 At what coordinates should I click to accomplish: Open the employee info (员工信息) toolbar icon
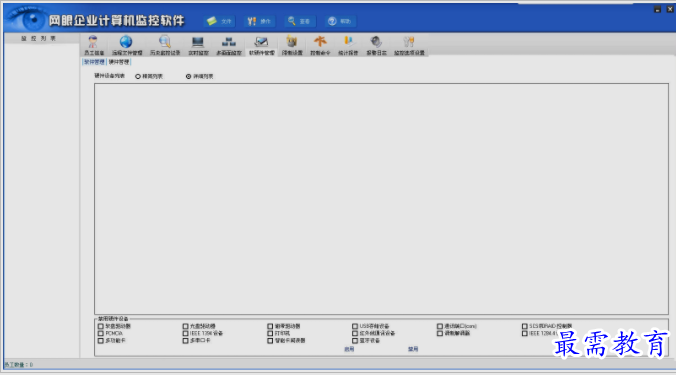coord(94,46)
